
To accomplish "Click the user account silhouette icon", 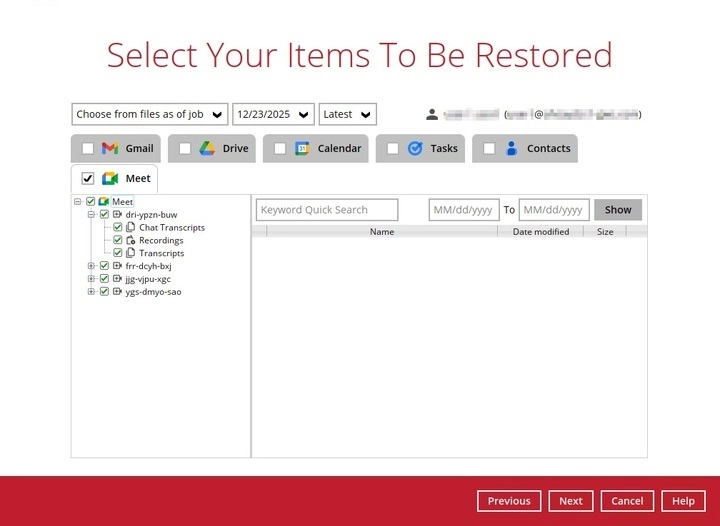I will (432, 114).
